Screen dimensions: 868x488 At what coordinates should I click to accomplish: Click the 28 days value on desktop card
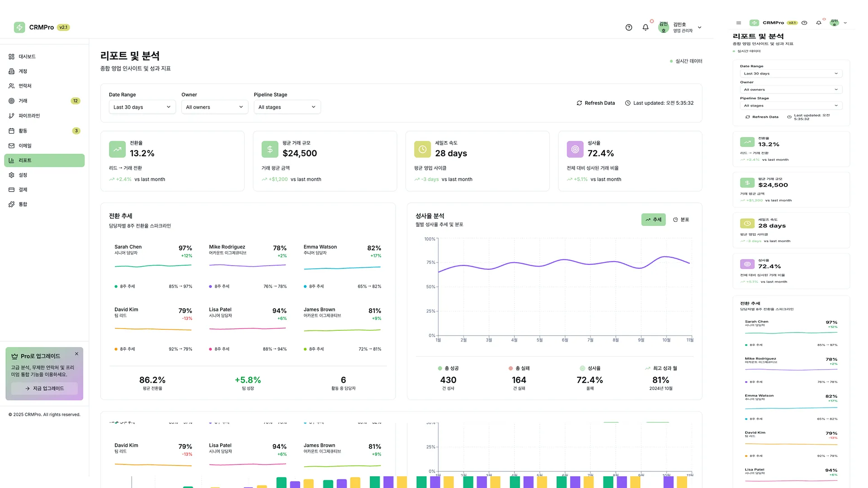[451, 154]
